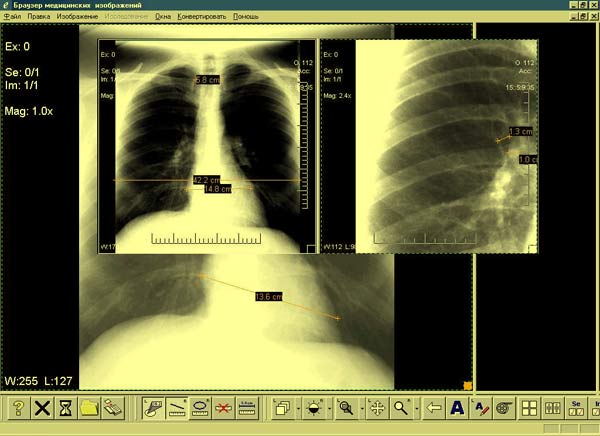Image resolution: width=600 pixels, height=436 pixels.
Task: Expand the cascade windows dropdown arrow
Action: (x=297, y=408)
